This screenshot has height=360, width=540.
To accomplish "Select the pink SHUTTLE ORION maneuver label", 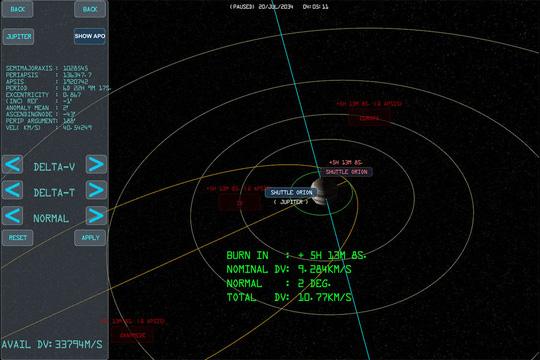I will [x=346, y=172].
